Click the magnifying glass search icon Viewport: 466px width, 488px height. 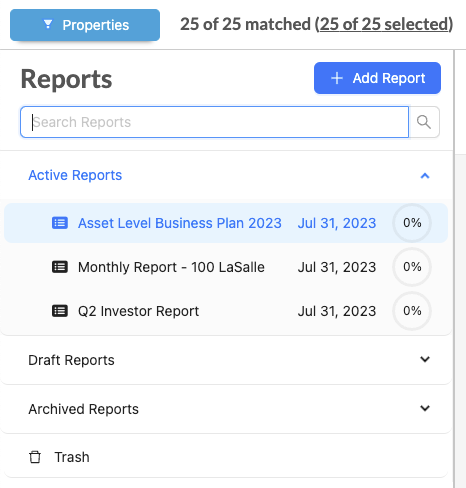point(424,122)
